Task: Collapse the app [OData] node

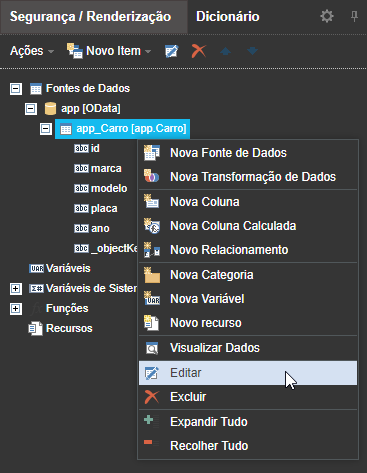Action: click(x=31, y=109)
